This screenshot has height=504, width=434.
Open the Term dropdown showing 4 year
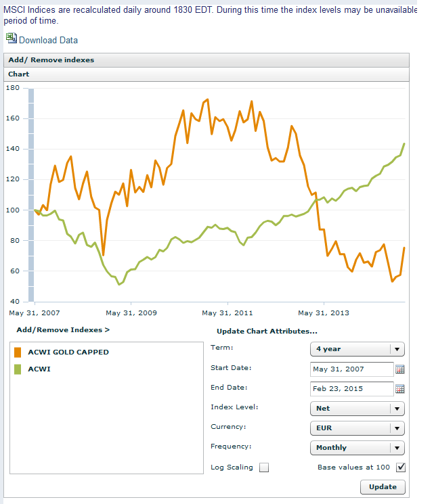(x=357, y=349)
